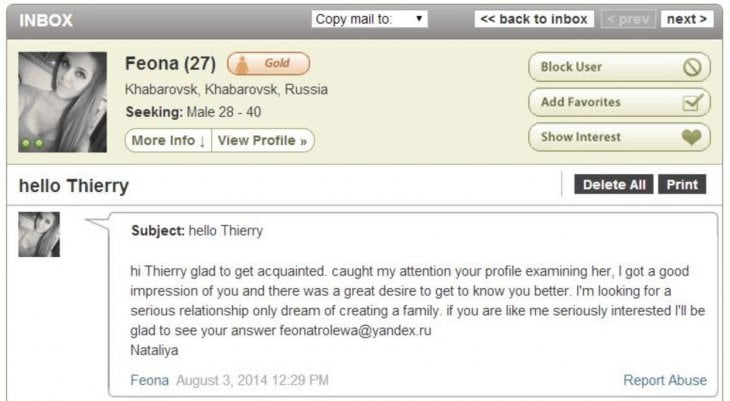The width and height of the screenshot is (730, 401).
Task: Go back to inbox
Action: tap(535, 19)
